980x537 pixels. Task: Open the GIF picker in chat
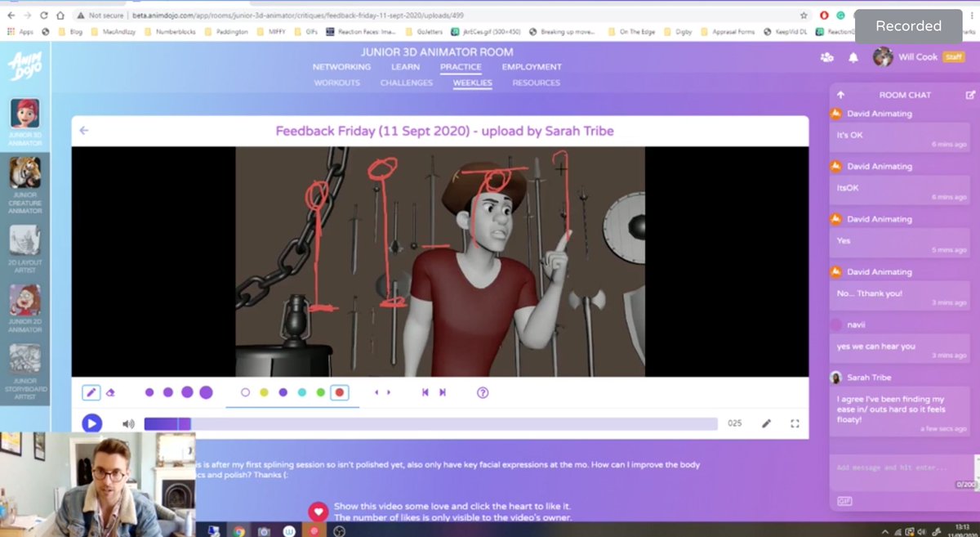click(x=844, y=501)
